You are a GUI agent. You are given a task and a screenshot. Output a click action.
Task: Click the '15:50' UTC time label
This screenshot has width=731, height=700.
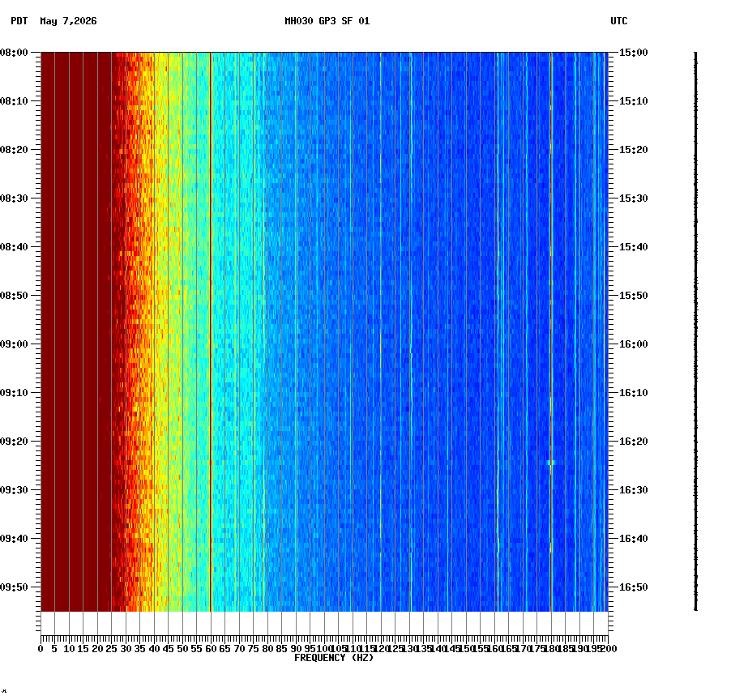point(634,296)
